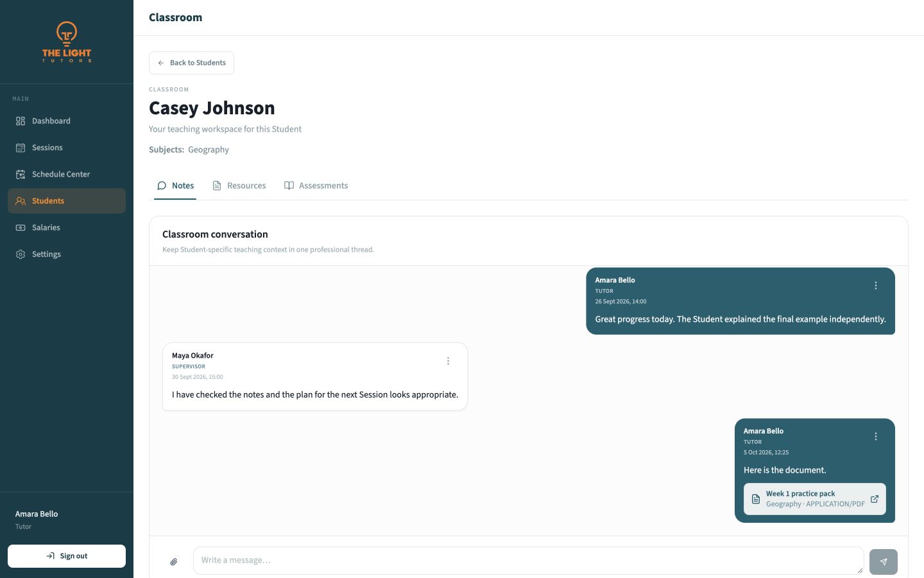Click the Maya Okafor sender name
The height and width of the screenshot is (578, 924).
click(193, 355)
